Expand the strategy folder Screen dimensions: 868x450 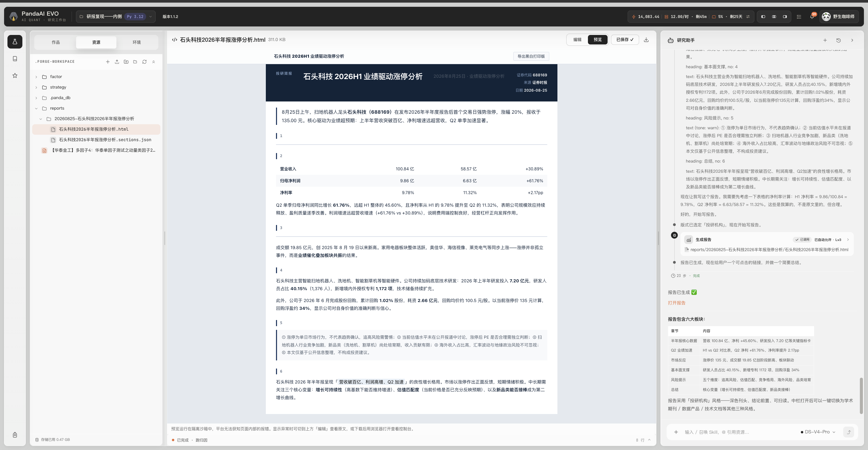[36, 88]
